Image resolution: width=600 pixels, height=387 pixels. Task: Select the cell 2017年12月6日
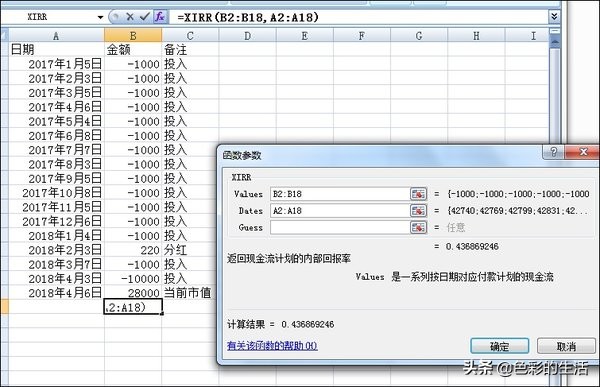pyautogui.click(x=56, y=221)
